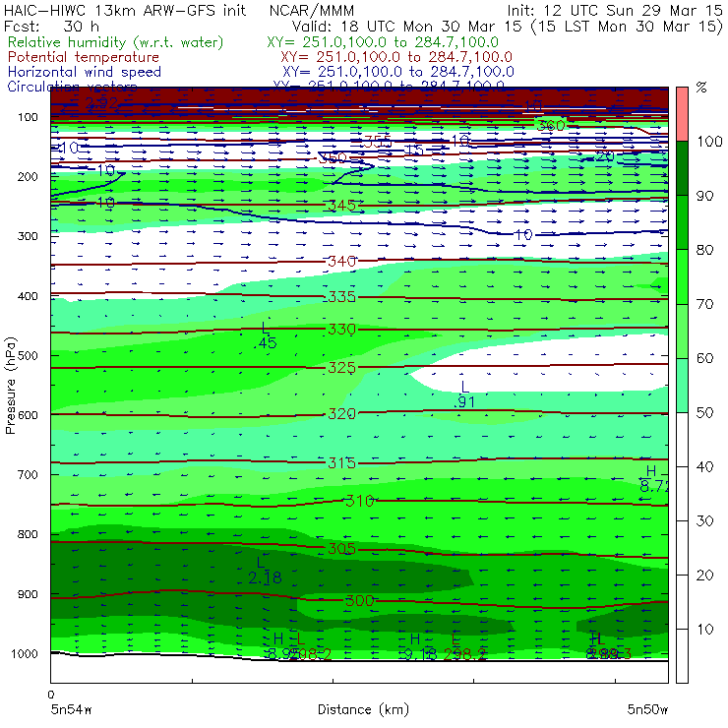This screenshot has width=728, height=728.
Task: Click the 90 colorbar scale label
Action: pos(704,196)
